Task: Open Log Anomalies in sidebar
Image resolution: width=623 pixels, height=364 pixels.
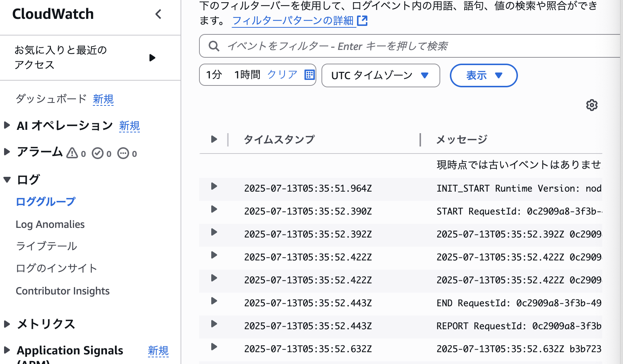Action: [50, 224]
